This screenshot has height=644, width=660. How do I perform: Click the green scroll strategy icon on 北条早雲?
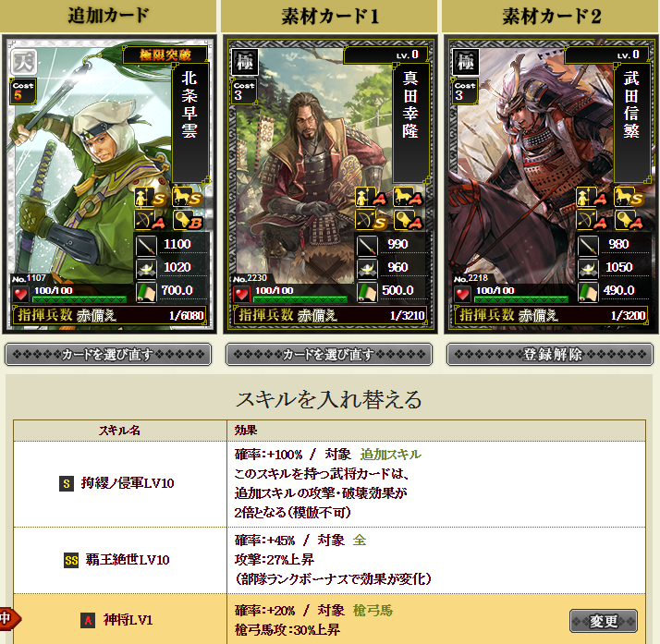(x=146, y=291)
